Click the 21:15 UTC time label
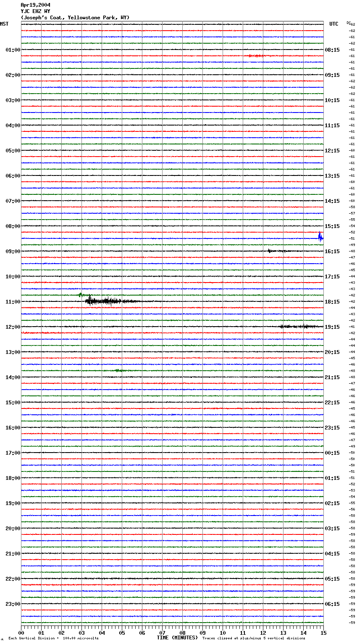Viewport: 357px width, 644px height. [x=332, y=377]
